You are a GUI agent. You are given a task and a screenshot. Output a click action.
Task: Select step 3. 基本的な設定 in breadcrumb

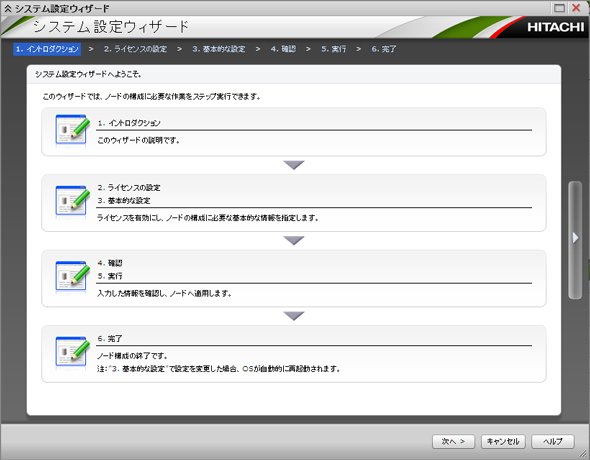coord(219,49)
